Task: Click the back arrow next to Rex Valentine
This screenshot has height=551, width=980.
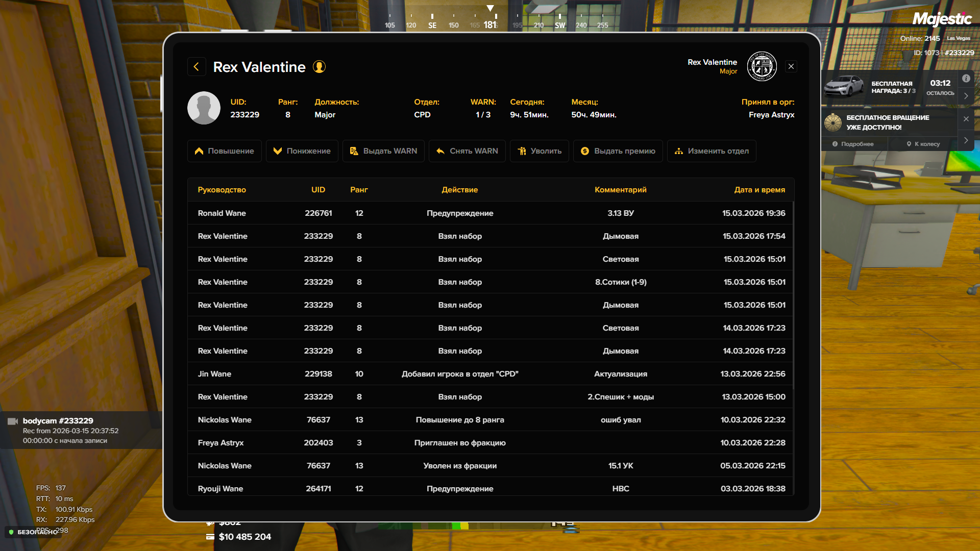Action: (197, 67)
